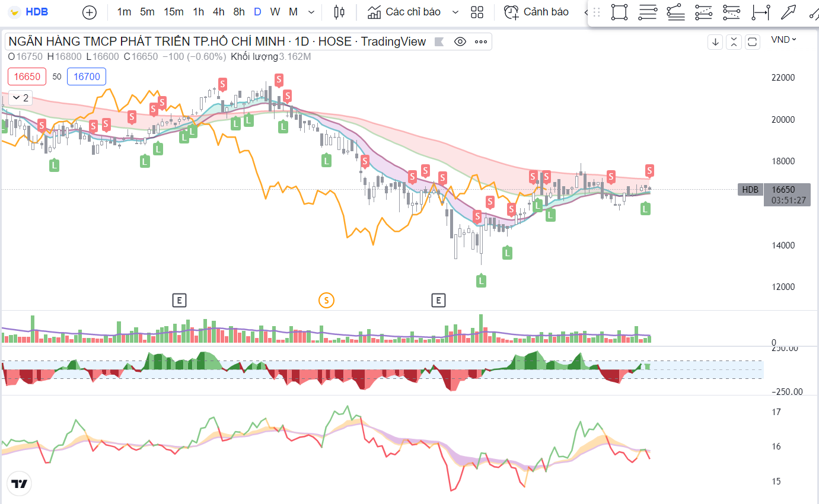The image size is (819, 504).
Task: Click the 18000 price axis label
Action: coord(783,161)
